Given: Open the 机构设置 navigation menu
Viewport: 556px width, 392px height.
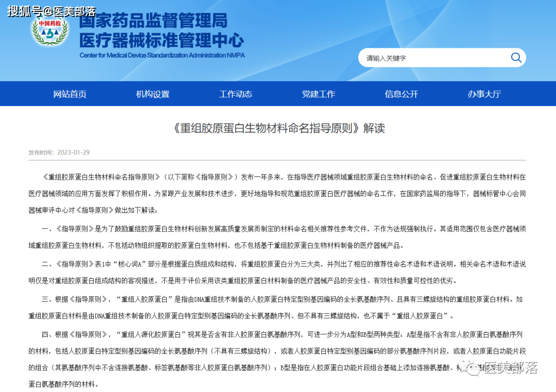Looking at the screenshot, I should point(152,94).
